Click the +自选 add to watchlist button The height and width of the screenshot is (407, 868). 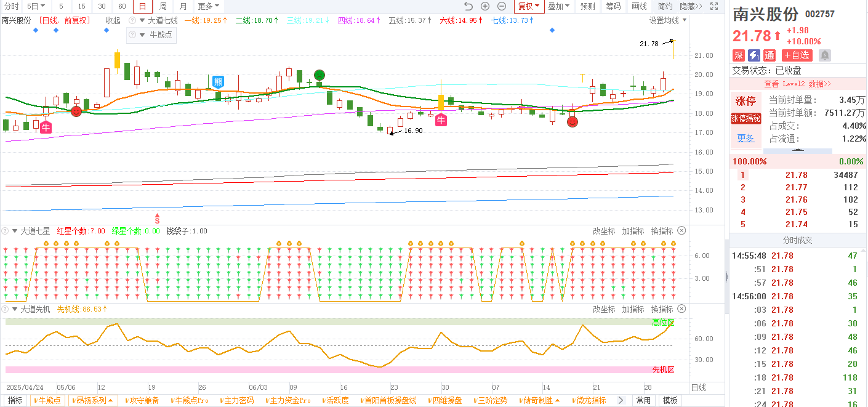pos(797,55)
